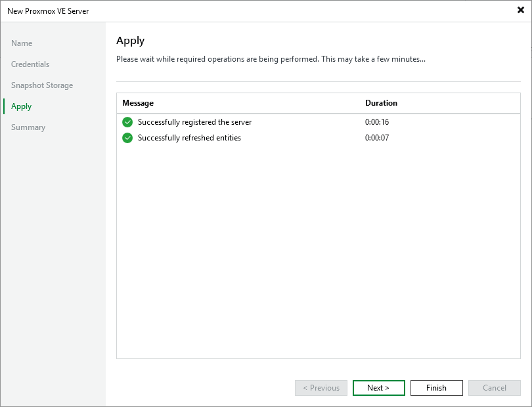Click the success icon next to refreshed entities
Screen dimensions: 532x407
click(127, 138)
